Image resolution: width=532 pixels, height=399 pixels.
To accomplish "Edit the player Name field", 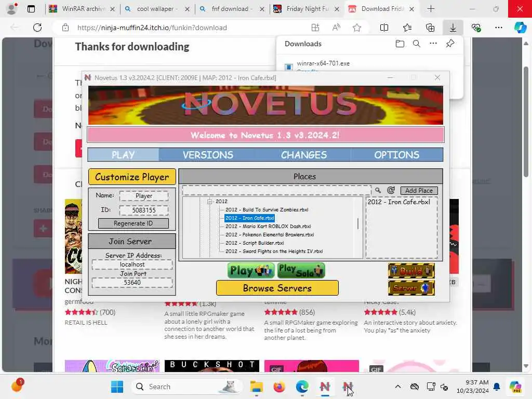I will click(x=144, y=196).
